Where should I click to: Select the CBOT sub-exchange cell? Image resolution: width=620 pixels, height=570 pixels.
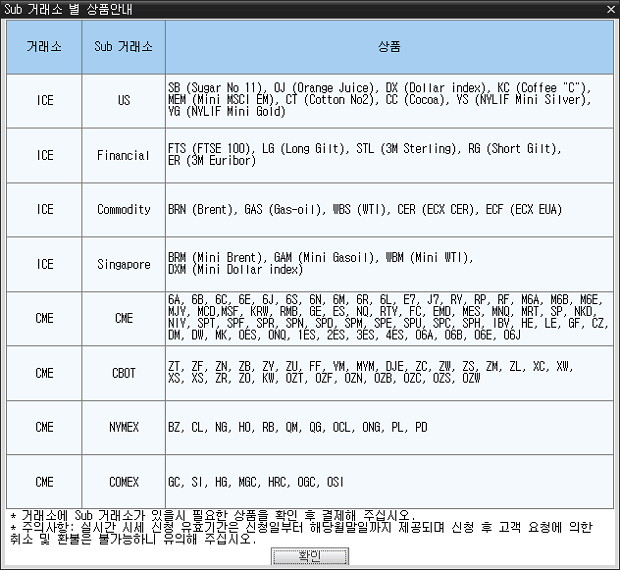coord(123,373)
